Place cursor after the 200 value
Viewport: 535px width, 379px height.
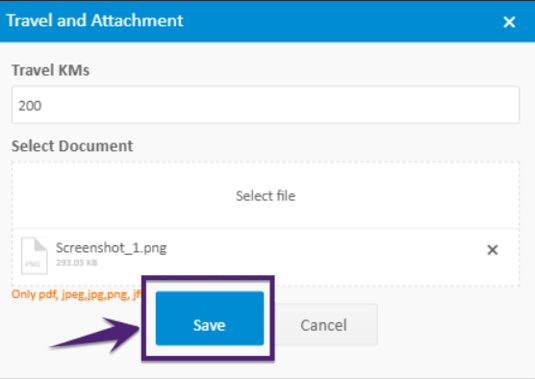point(44,106)
